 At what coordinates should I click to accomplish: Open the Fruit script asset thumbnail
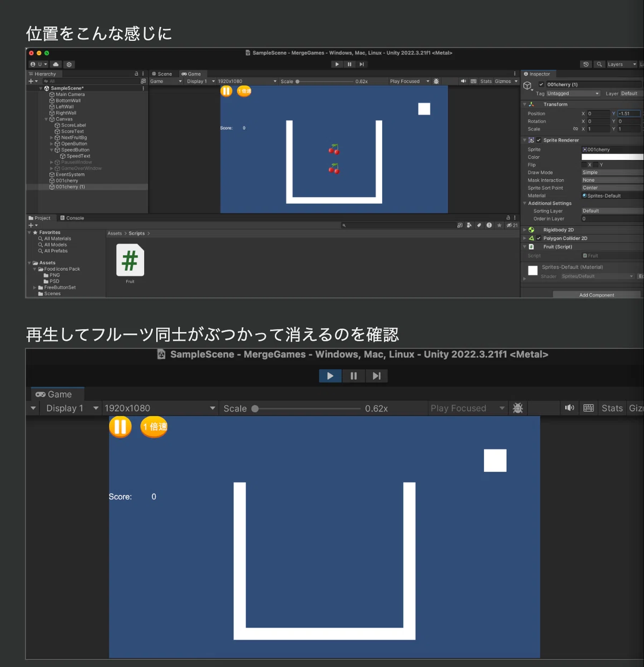[130, 260]
